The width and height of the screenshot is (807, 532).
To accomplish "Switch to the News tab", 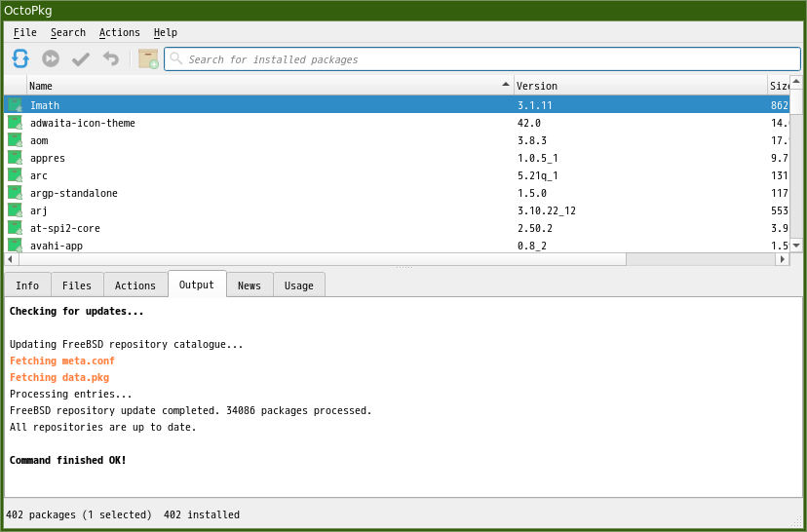I will tap(250, 285).
